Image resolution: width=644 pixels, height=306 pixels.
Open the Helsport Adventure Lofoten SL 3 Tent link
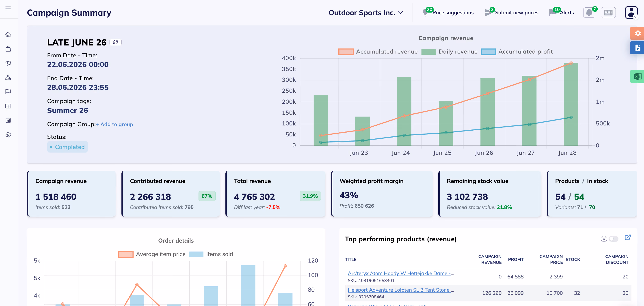click(x=401, y=290)
